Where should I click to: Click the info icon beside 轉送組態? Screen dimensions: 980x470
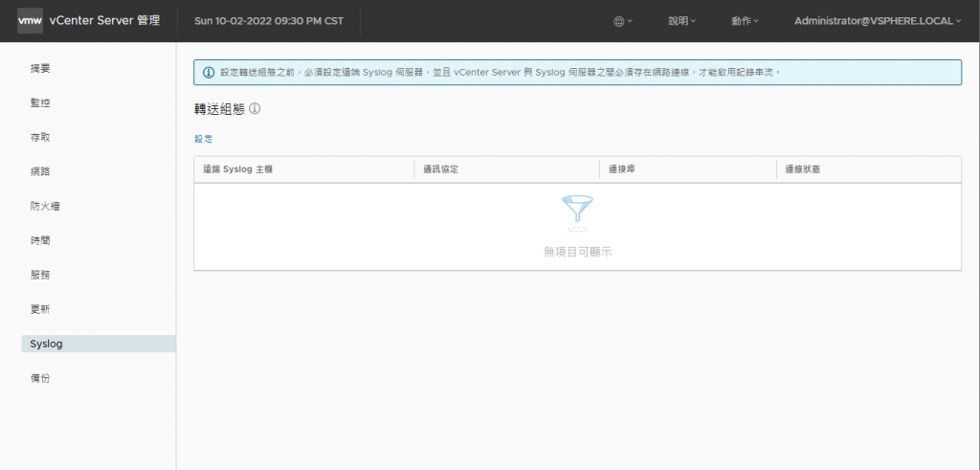[255, 108]
